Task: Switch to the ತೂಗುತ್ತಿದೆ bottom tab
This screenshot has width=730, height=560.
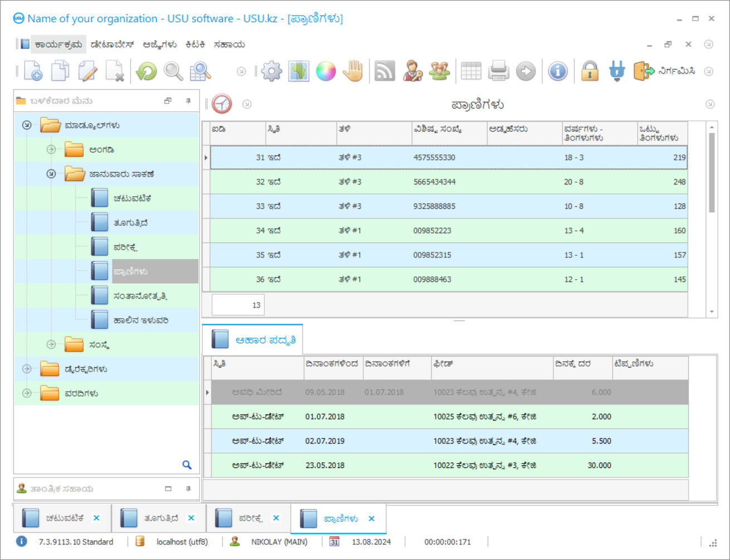Action: point(161,518)
